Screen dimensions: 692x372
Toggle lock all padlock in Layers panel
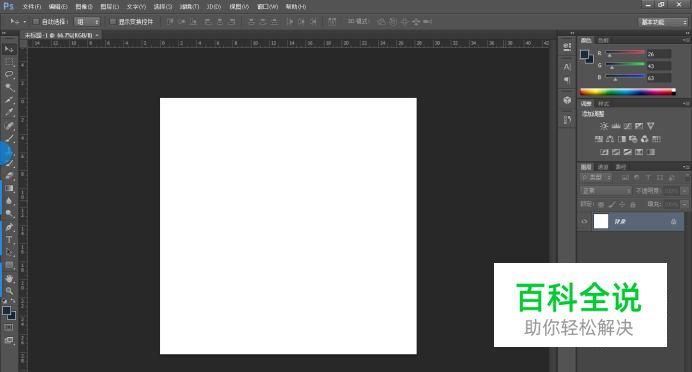click(x=633, y=204)
